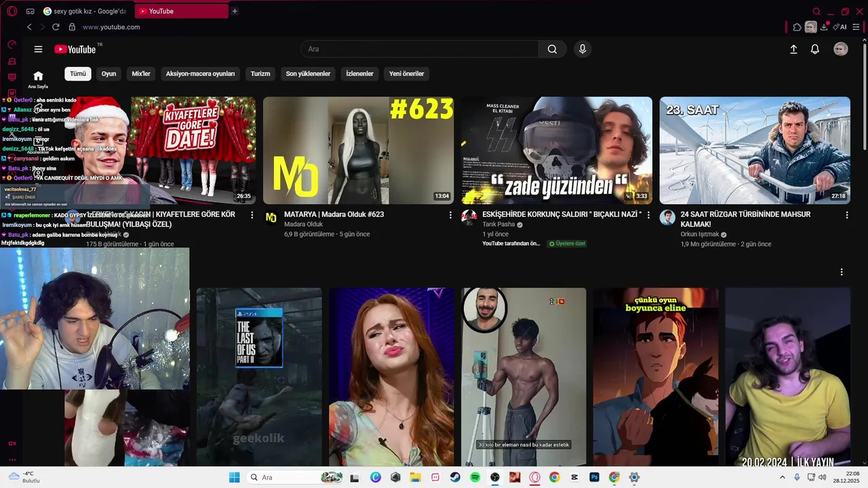Viewport: 868px width, 488px height.
Task: Open the MATARYA #623 video thumbnail
Action: (358, 150)
